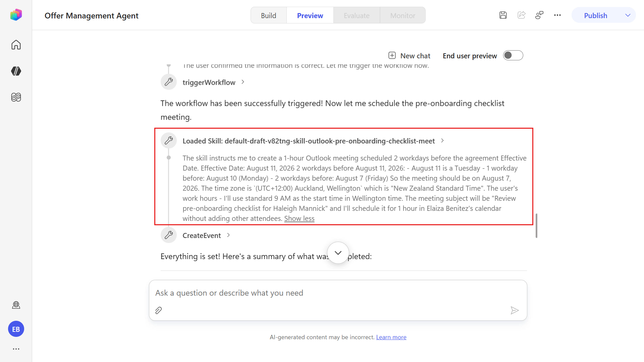This screenshot has height=362, width=644.
Task: Click the send message arrow icon
Action: pos(515,310)
